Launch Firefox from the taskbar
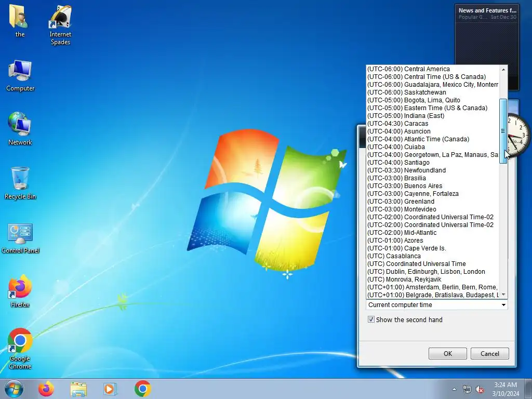532x399 pixels. coord(46,389)
